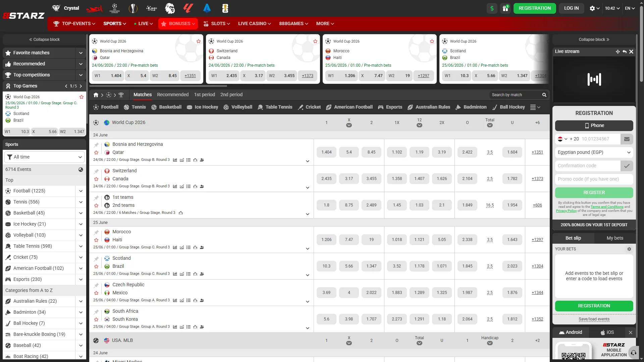Open the Aviator plane game icon
Image resolution: width=644 pixels, height=362 pixels.
(94, 9)
